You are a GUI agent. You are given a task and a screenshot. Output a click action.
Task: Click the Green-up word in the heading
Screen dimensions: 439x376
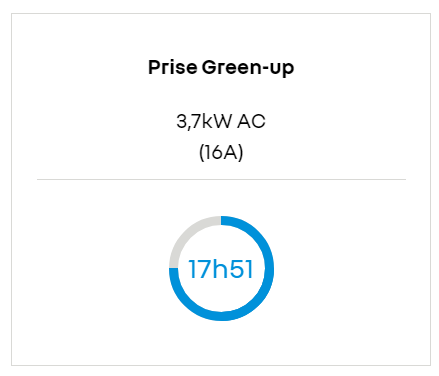pyautogui.click(x=248, y=68)
